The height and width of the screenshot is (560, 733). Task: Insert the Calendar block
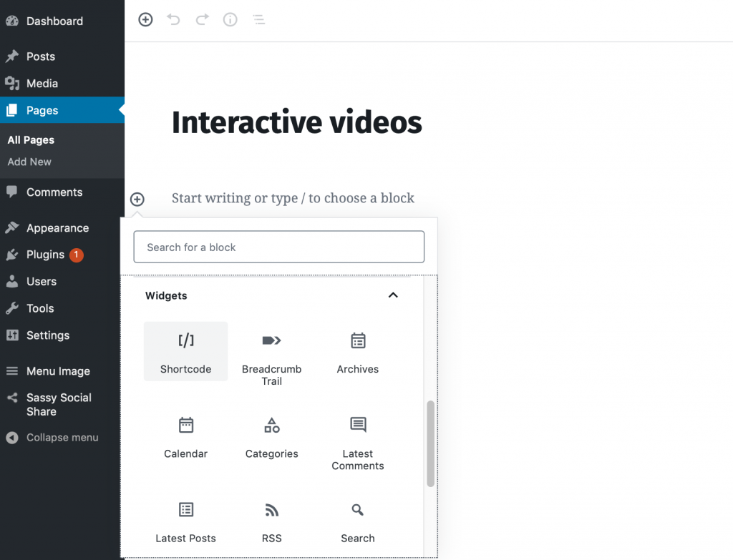(x=185, y=436)
